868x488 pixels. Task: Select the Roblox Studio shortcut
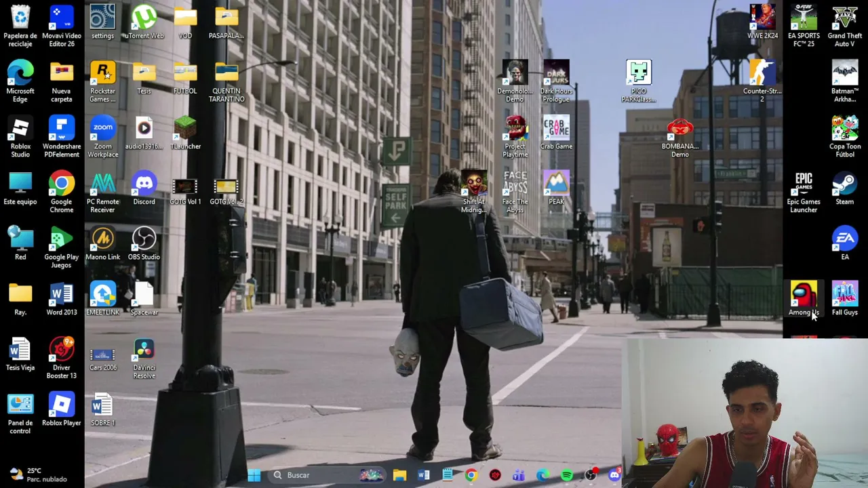[x=20, y=137]
